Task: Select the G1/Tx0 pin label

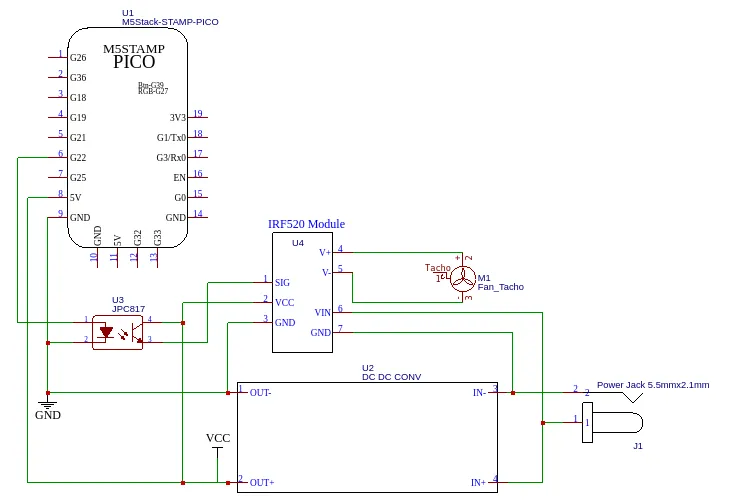Action: (171, 138)
